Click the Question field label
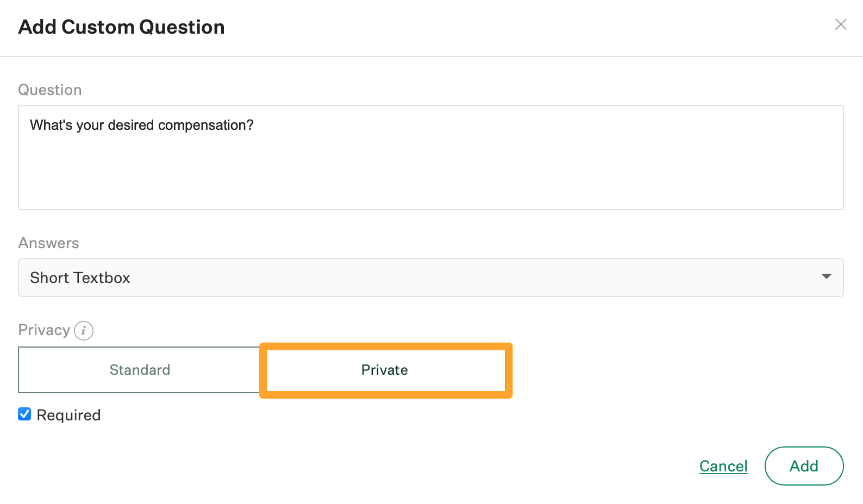This screenshot has width=863, height=504. [50, 90]
